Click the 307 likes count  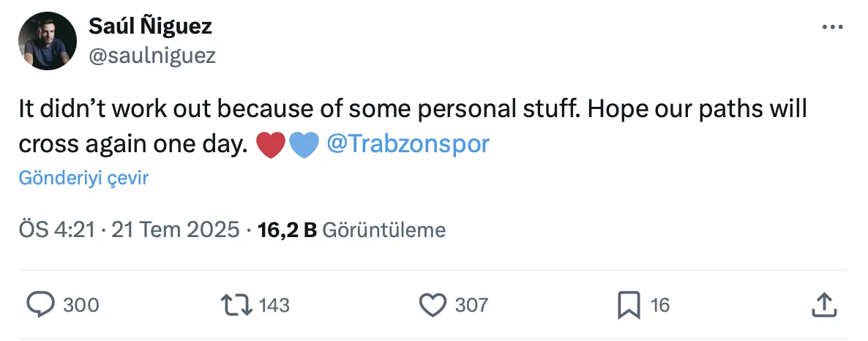click(471, 304)
